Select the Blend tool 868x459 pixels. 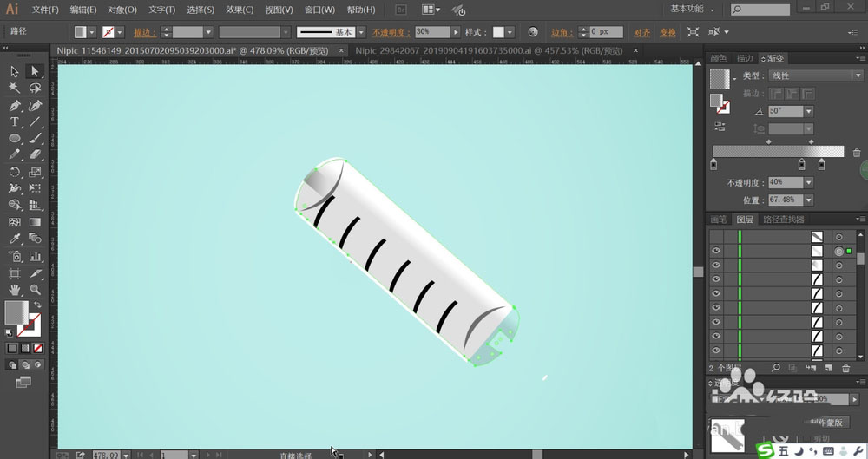(x=35, y=239)
